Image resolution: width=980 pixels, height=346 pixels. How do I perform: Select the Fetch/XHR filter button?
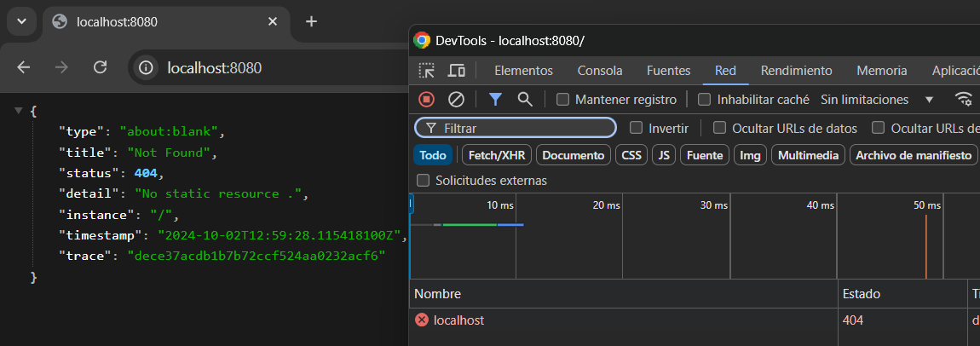pyautogui.click(x=498, y=155)
